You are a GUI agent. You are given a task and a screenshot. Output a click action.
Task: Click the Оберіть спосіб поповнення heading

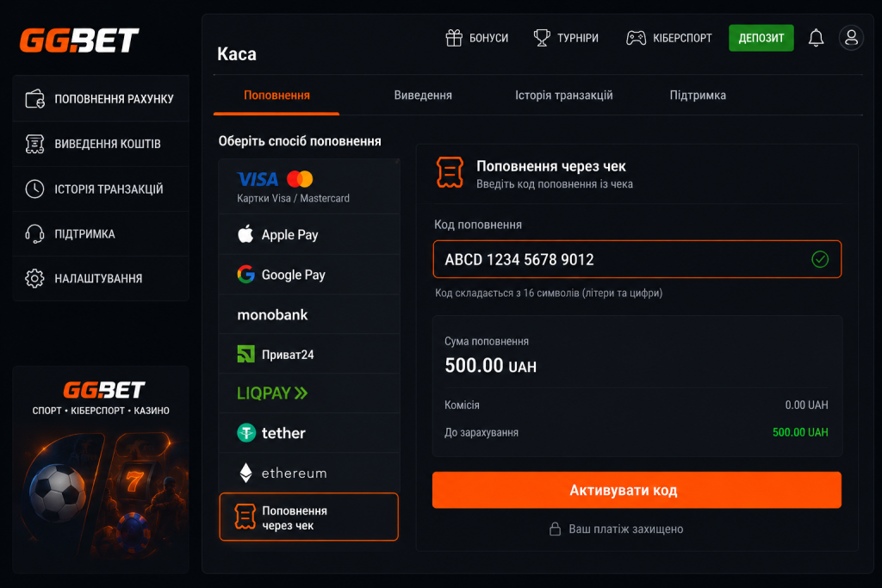click(x=299, y=141)
